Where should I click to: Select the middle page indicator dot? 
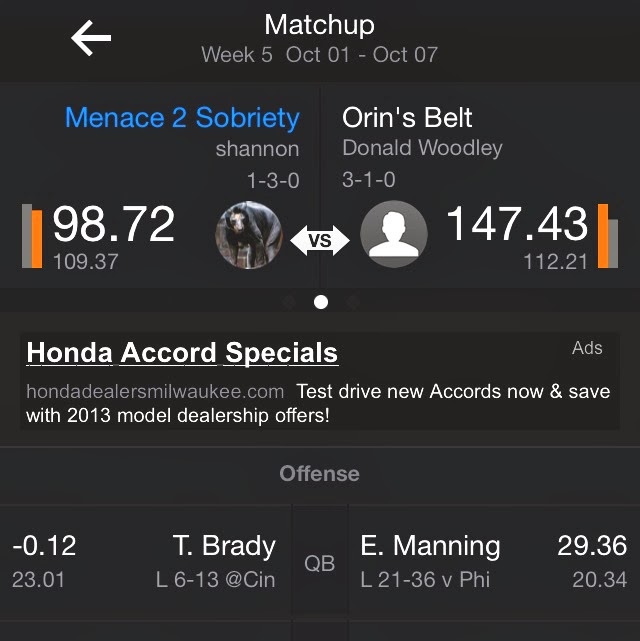320,302
